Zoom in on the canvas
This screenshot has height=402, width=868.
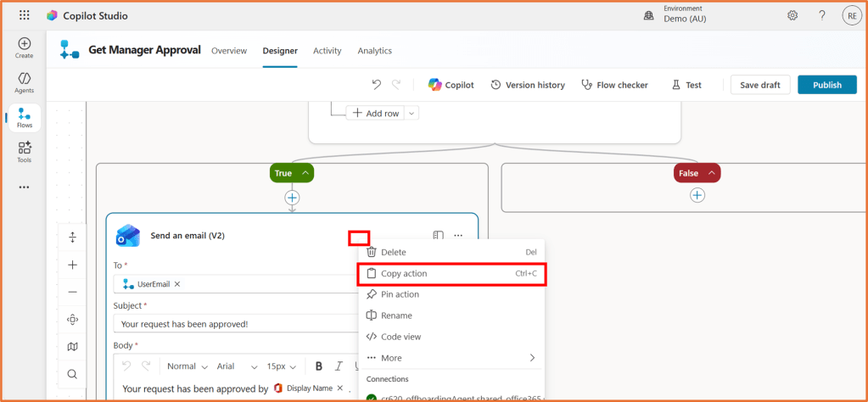point(72,265)
